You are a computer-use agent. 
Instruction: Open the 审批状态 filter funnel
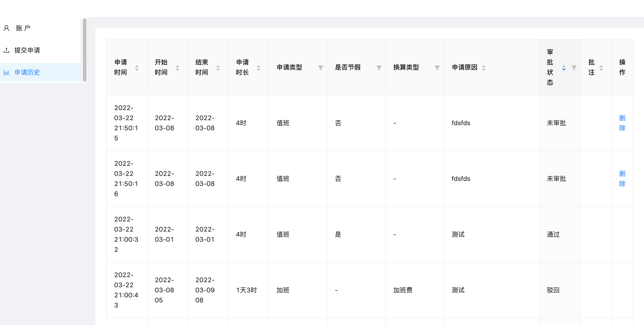(574, 67)
